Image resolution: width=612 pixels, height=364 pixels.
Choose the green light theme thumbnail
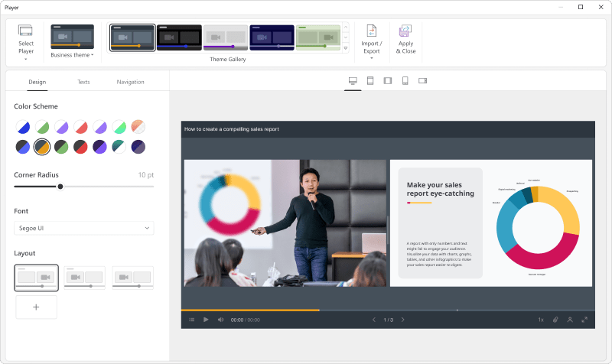coord(317,37)
